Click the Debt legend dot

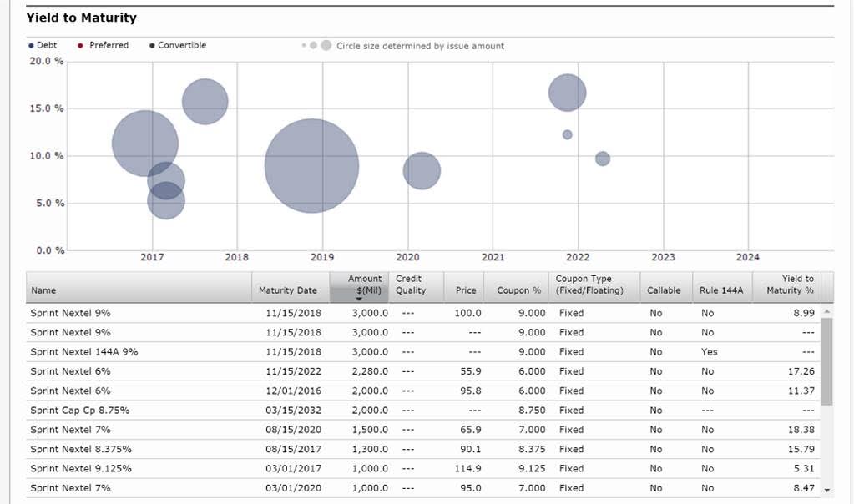[x=31, y=46]
